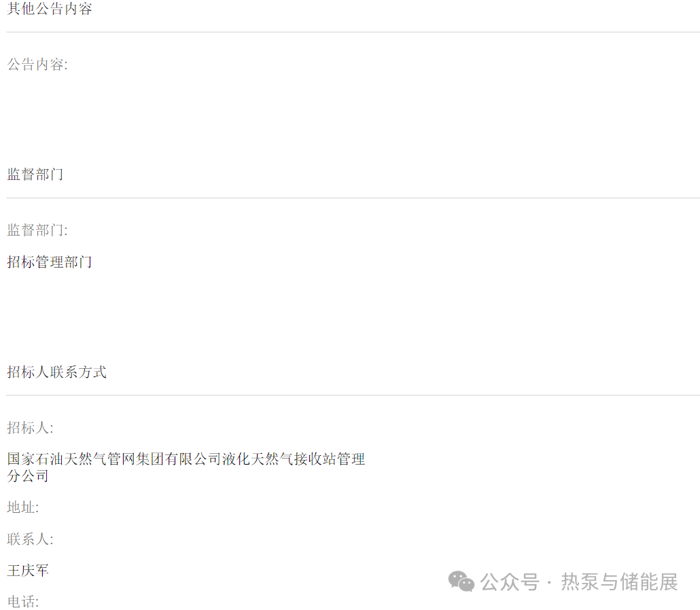The width and height of the screenshot is (700, 610).
Task: Click the 监督部门 section heading
Action: click(x=35, y=174)
